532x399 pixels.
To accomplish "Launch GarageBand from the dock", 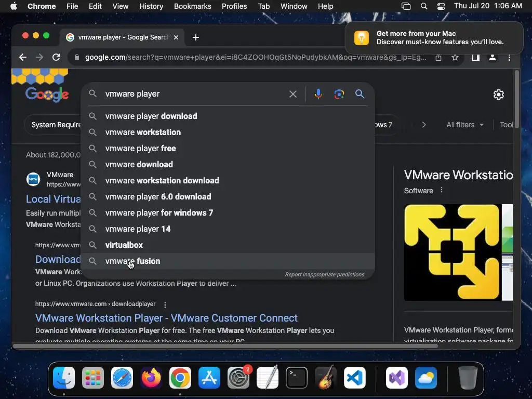I will (326, 378).
